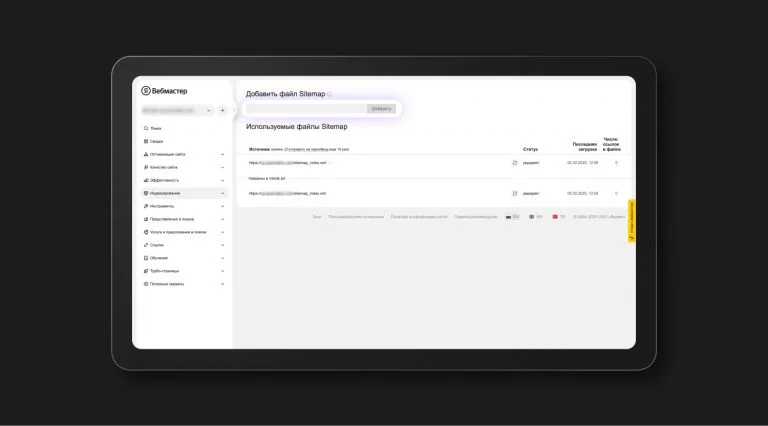Click the recheck icon of the first sitemap
This screenshot has width=768, height=426.
coord(515,163)
